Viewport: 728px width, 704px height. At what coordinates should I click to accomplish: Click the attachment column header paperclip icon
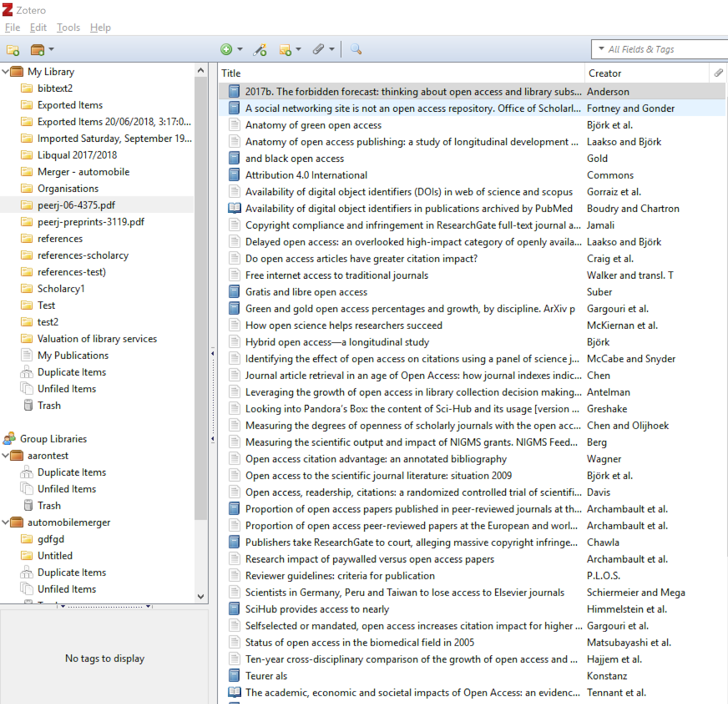coord(719,73)
